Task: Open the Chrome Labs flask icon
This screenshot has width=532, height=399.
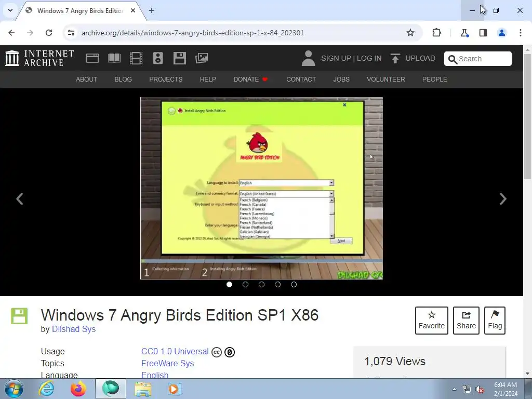Action: tap(464, 33)
